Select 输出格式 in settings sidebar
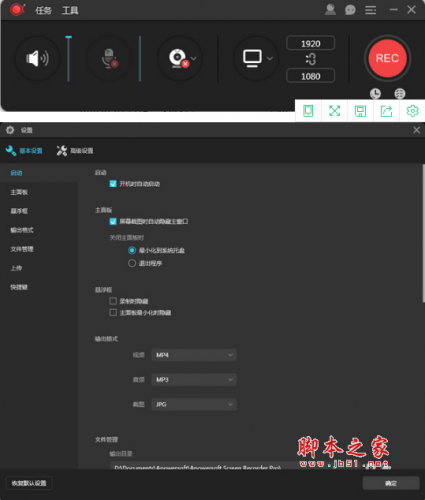The height and width of the screenshot is (500, 425). tap(22, 230)
